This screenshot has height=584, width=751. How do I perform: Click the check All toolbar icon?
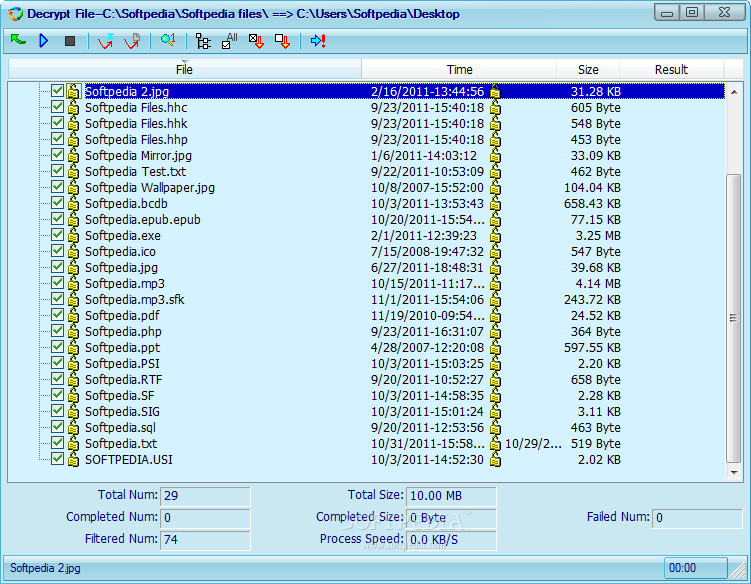[x=229, y=41]
